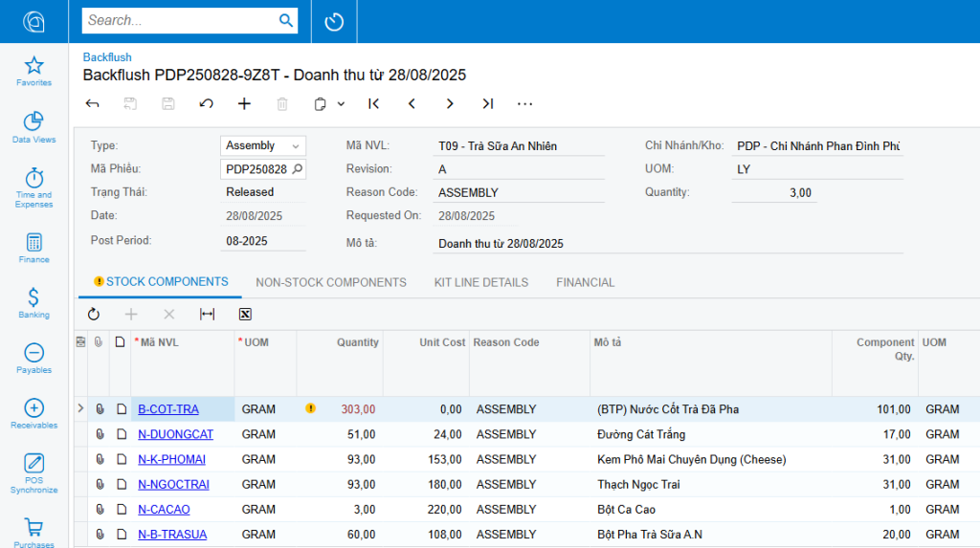Viewport: 980px width, 548px height.
Task: Click the Quantity 3,00 field
Action: point(773,192)
